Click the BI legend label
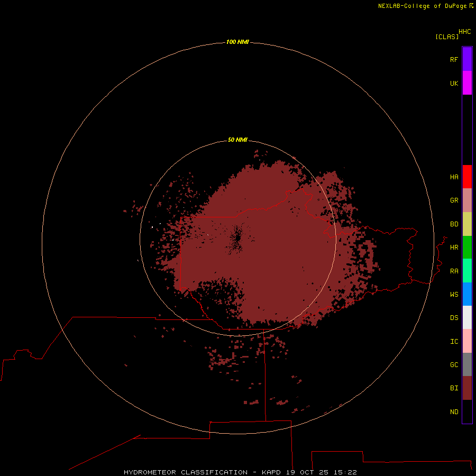This screenshot has height=476, width=476. [x=454, y=388]
